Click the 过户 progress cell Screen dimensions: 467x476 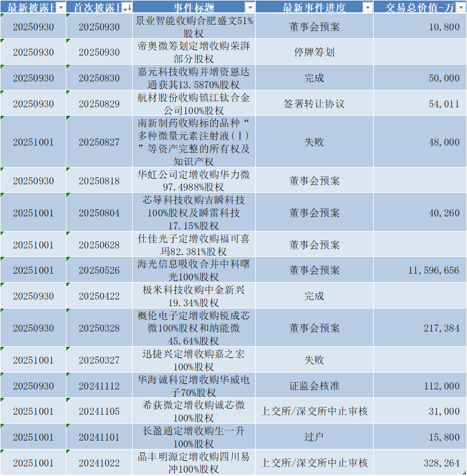tap(314, 437)
